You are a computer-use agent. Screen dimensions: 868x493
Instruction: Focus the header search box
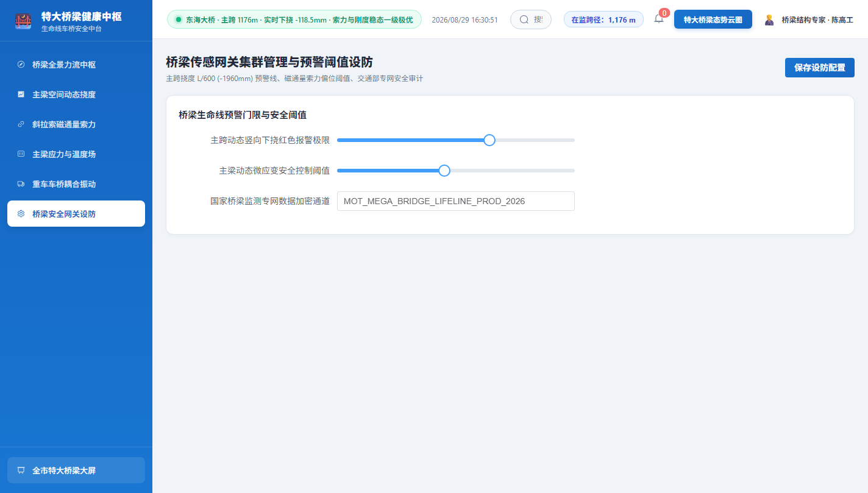pyautogui.click(x=531, y=20)
